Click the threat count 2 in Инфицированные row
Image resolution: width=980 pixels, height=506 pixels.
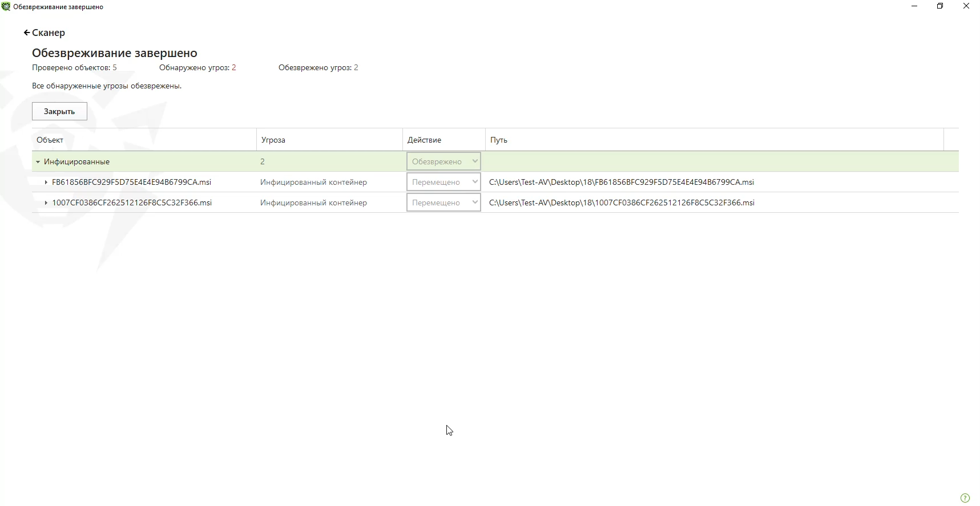[x=263, y=162]
